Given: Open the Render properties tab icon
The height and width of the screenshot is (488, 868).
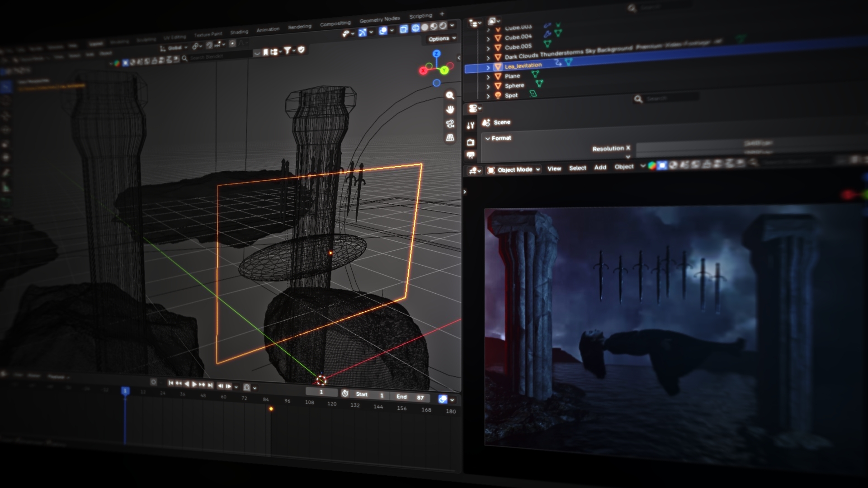Looking at the screenshot, I should tap(471, 142).
